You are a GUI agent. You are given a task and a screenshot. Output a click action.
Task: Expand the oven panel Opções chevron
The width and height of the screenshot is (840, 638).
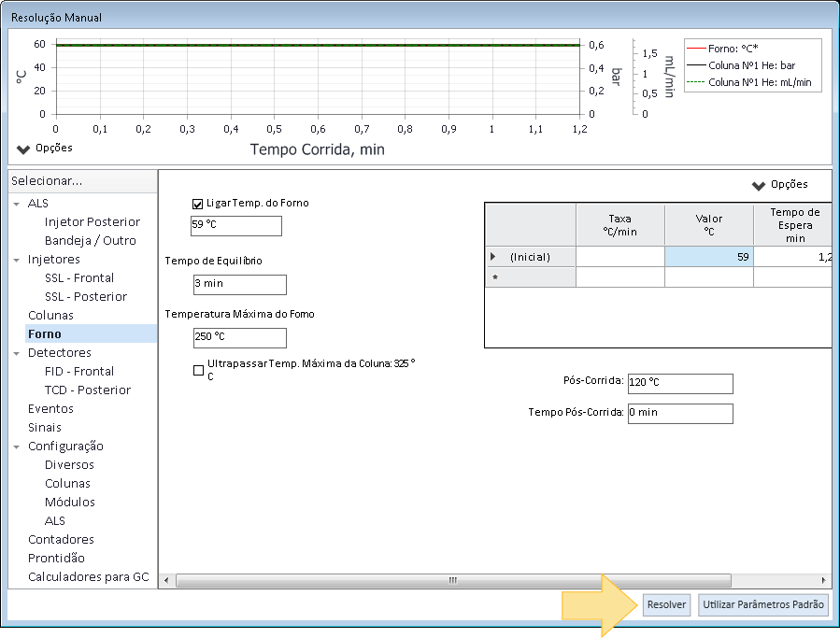tap(758, 185)
